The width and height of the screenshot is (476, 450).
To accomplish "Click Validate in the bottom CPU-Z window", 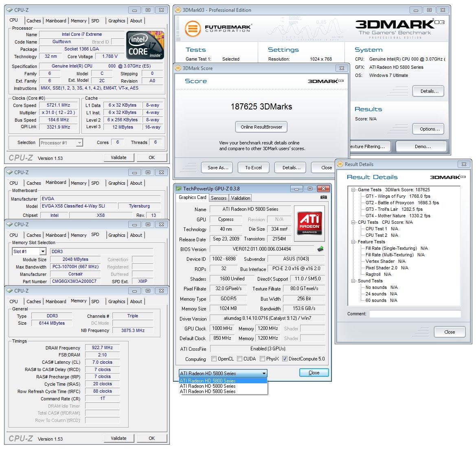I will (119, 438).
